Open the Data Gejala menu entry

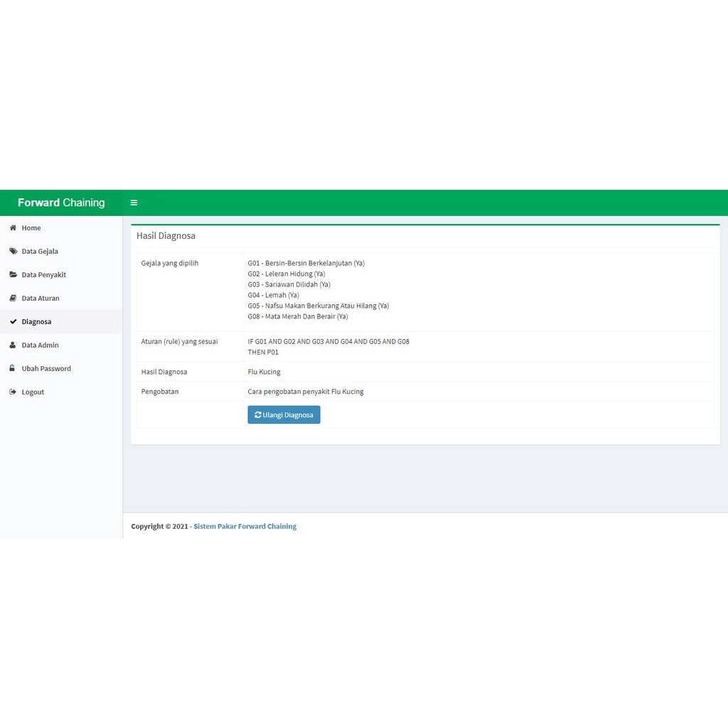(40, 251)
